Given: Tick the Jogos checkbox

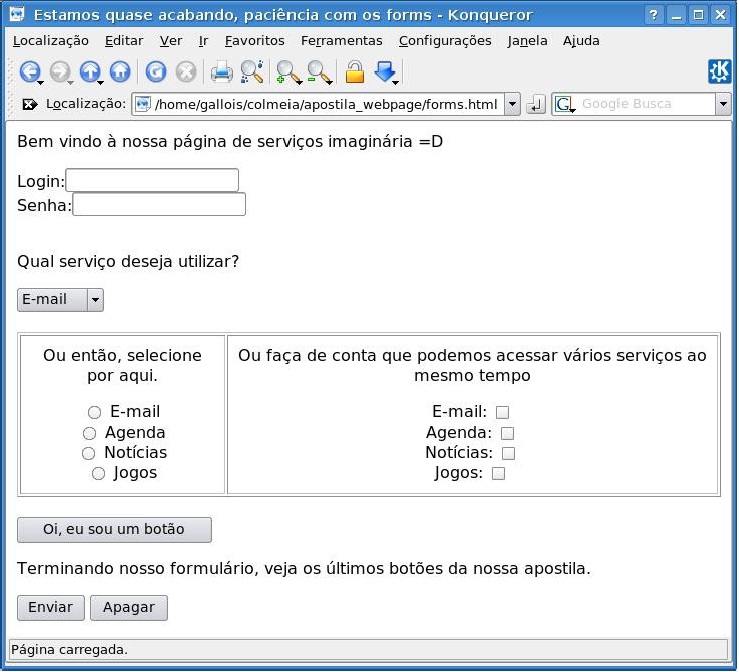Looking at the screenshot, I should [498, 474].
